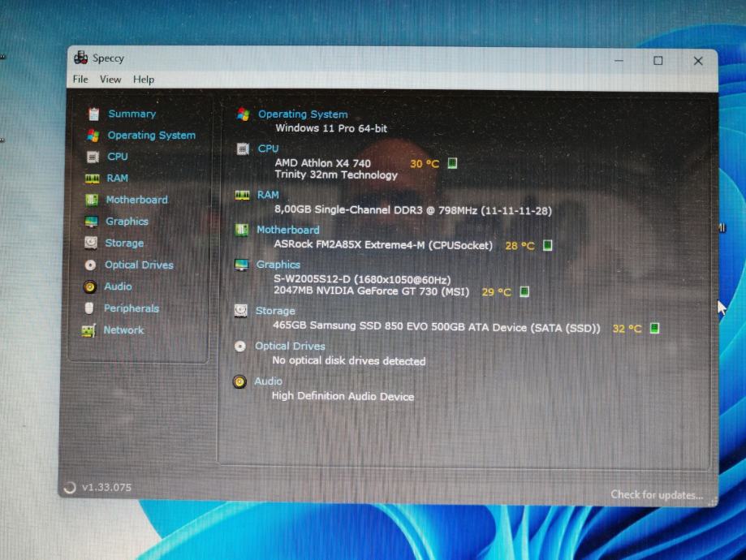Click the Graphics heading link in summary
Screen dimensions: 746x560
[x=278, y=265]
